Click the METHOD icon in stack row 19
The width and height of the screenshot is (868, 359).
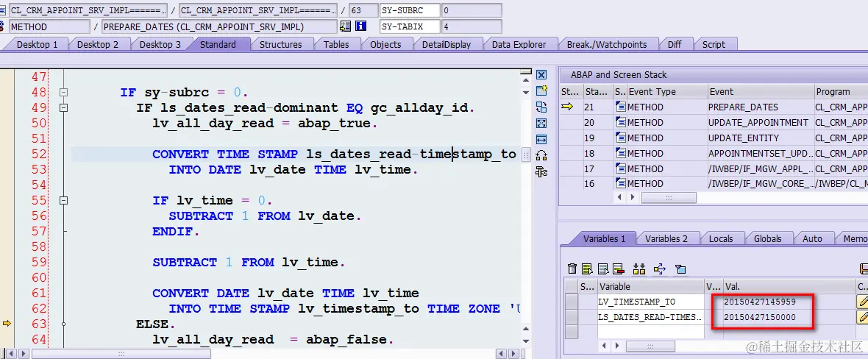point(620,138)
